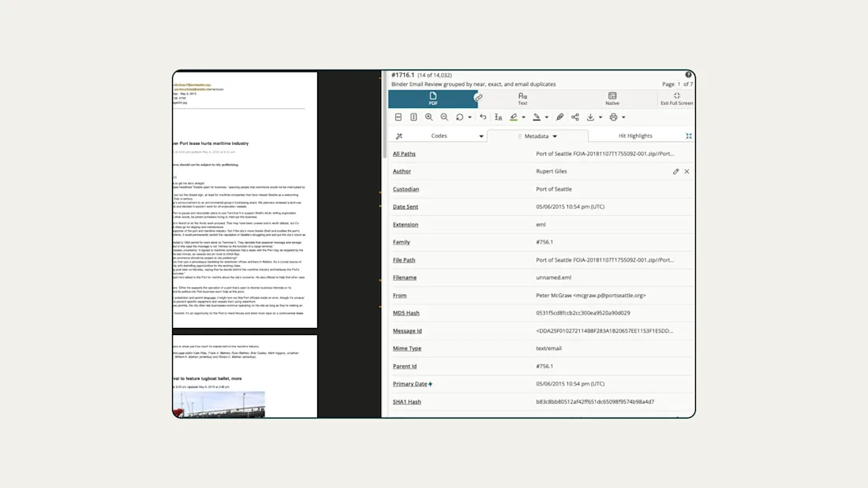Click the eml extension value
This screenshot has width=868, height=488.
(x=541, y=225)
